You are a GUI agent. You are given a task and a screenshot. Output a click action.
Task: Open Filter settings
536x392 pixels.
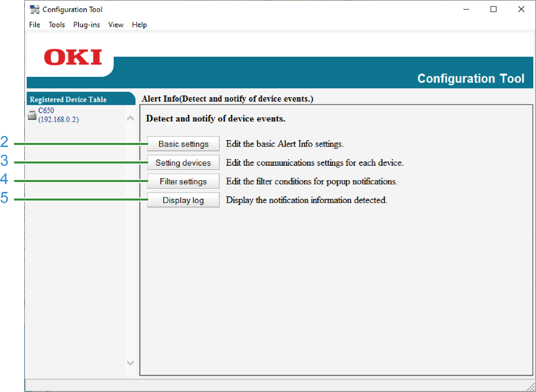point(183,181)
